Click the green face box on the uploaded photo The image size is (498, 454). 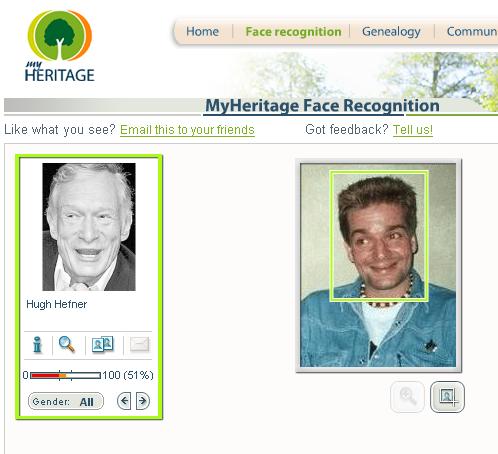[x=379, y=236]
